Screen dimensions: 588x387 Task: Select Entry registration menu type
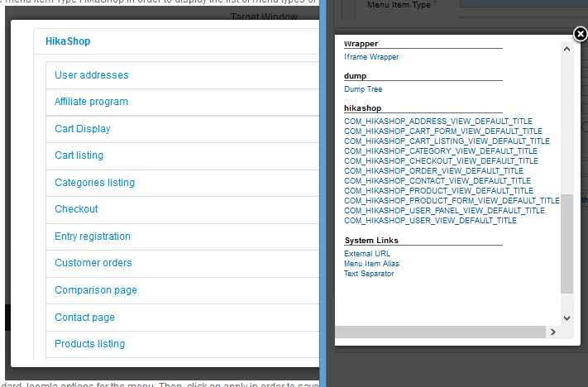click(x=93, y=236)
